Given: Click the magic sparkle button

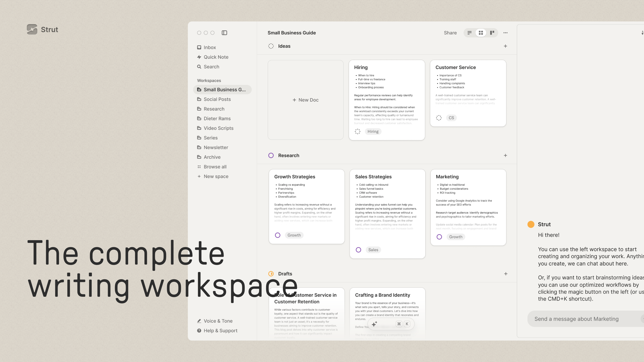Looking at the screenshot, I should tap(374, 324).
